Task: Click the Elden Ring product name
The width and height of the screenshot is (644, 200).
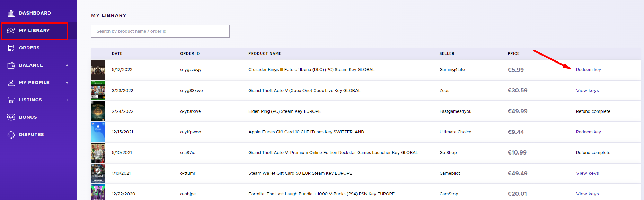Action: point(284,111)
